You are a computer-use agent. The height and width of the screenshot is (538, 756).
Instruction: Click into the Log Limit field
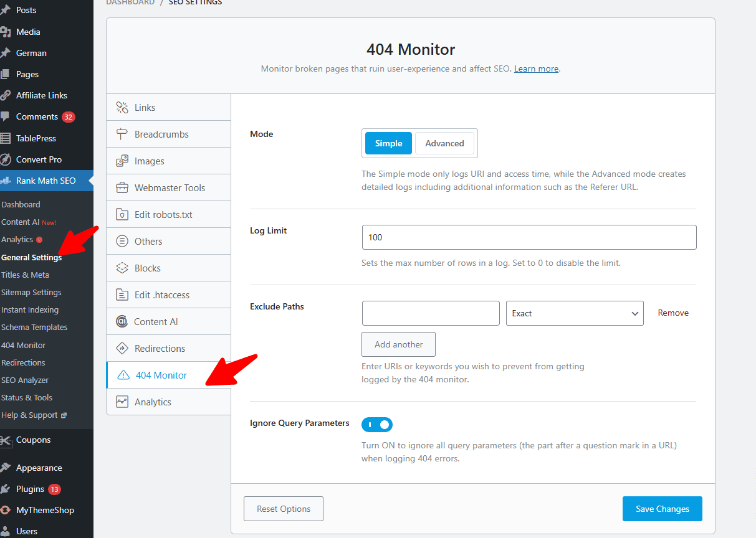(x=529, y=237)
